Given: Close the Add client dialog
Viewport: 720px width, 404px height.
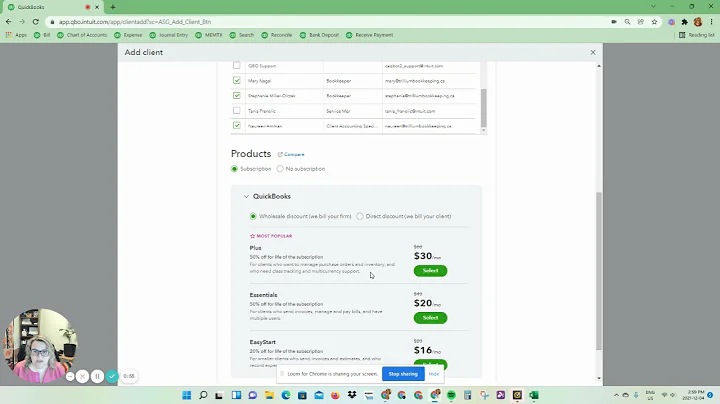Looking at the screenshot, I should pyautogui.click(x=593, y=52).
